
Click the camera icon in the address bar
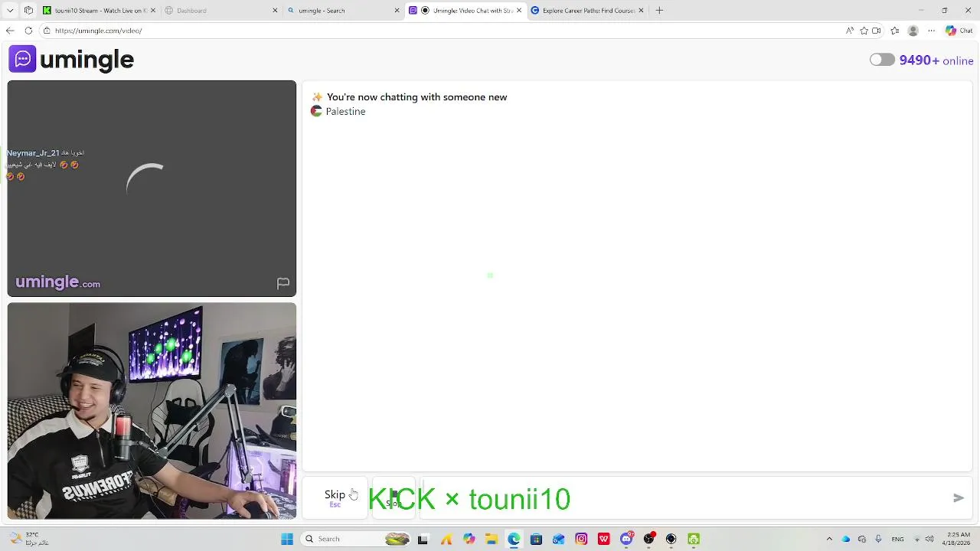click(x=877, y=31)
